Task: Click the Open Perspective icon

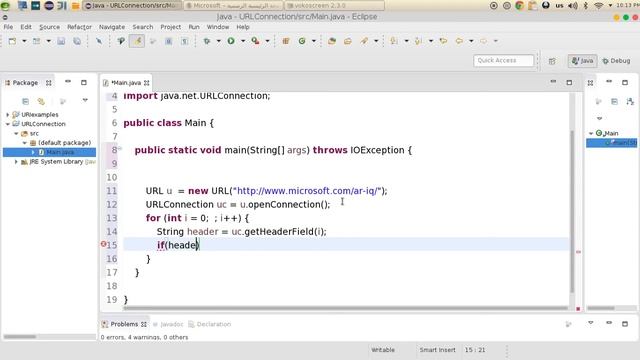Action: coord(552,61)
